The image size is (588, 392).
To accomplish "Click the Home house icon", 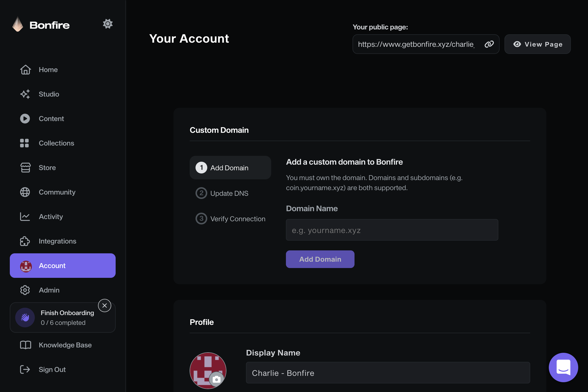I will (25, 70).
